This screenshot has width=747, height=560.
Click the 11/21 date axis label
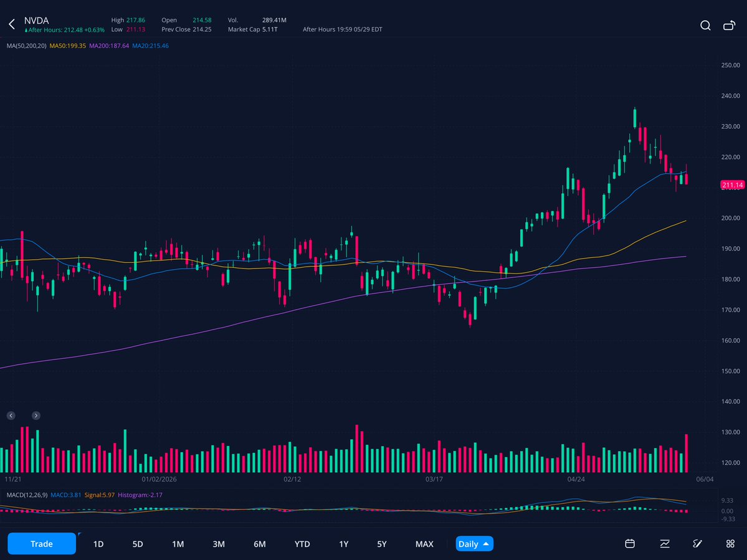click(13, 479)
